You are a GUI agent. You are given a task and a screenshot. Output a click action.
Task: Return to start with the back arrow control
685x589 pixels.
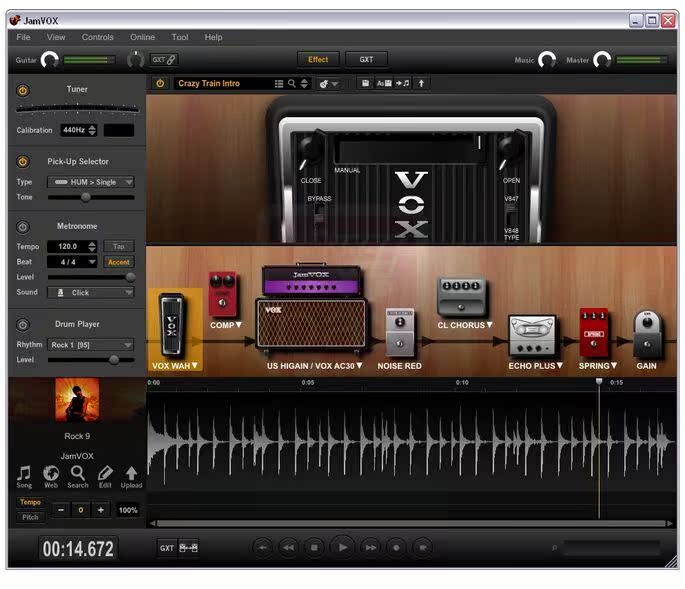(x=263, y=547)
